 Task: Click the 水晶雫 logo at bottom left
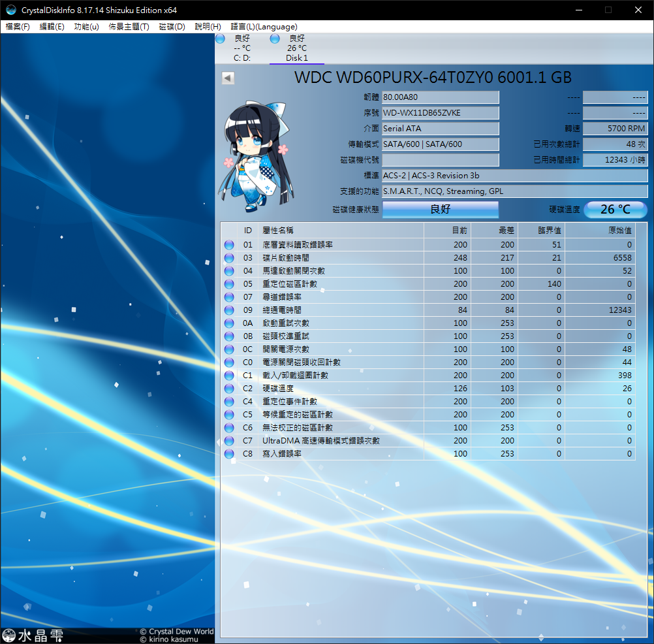click(33, 636)
